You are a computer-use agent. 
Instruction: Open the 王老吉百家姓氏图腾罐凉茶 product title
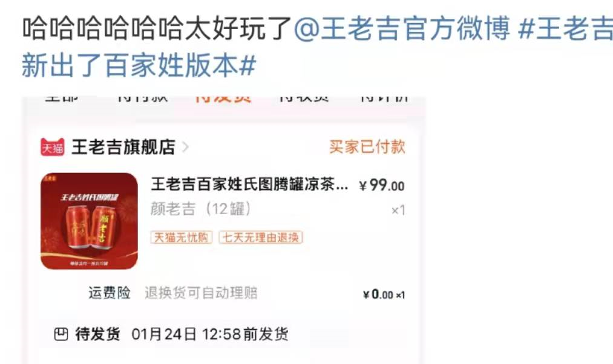249,184
